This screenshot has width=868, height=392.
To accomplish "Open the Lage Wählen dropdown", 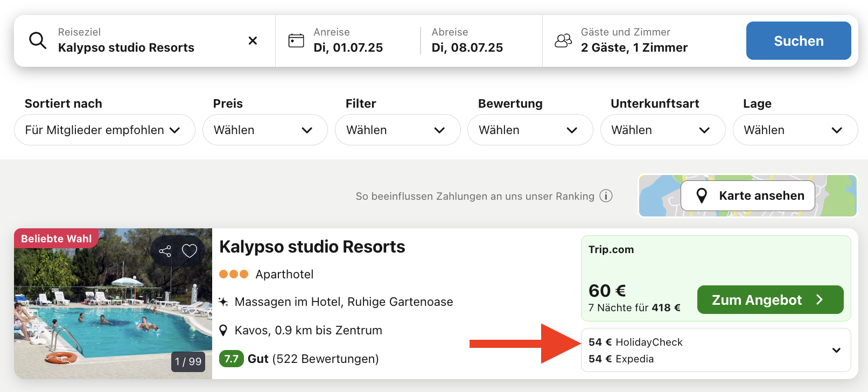I will coord(795,130).
